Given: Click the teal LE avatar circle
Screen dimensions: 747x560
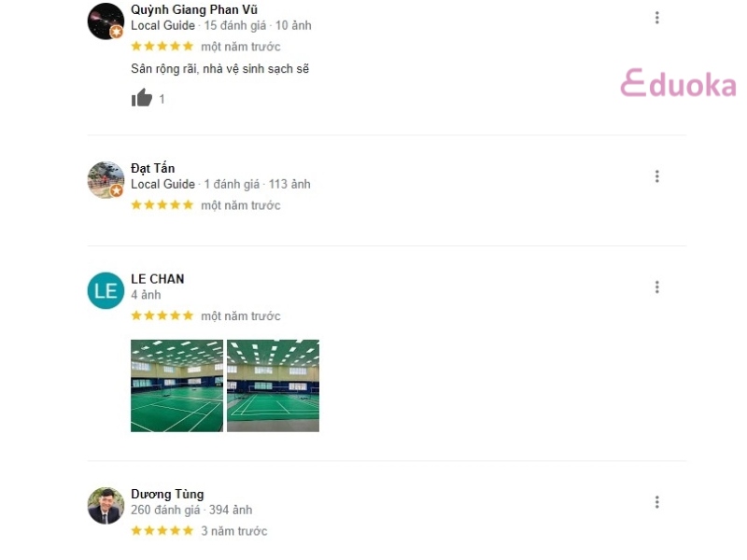Looking at the screenshot, I should click(x=106, y=290).
